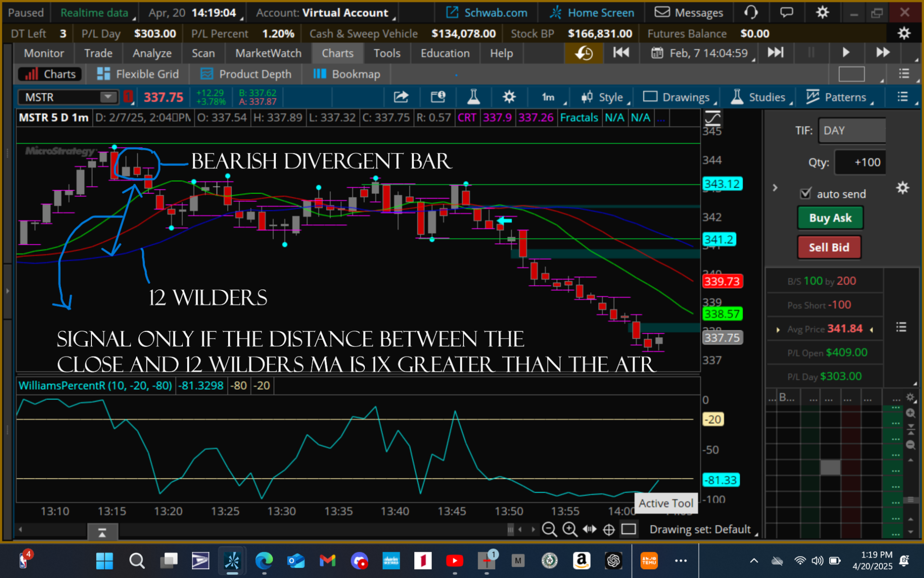Open Microsoft Edge from the taskbar
The image size is (924, 578).
[264, 560]
